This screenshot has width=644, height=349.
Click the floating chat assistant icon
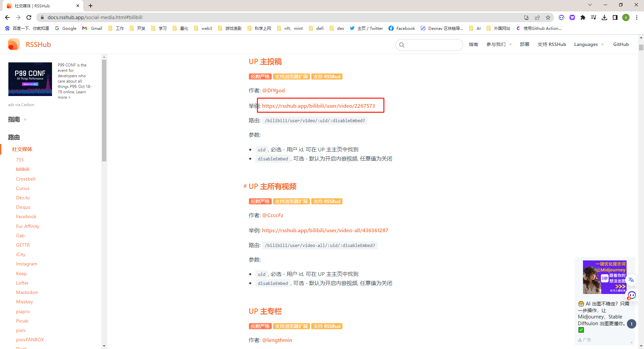(632, 295)
